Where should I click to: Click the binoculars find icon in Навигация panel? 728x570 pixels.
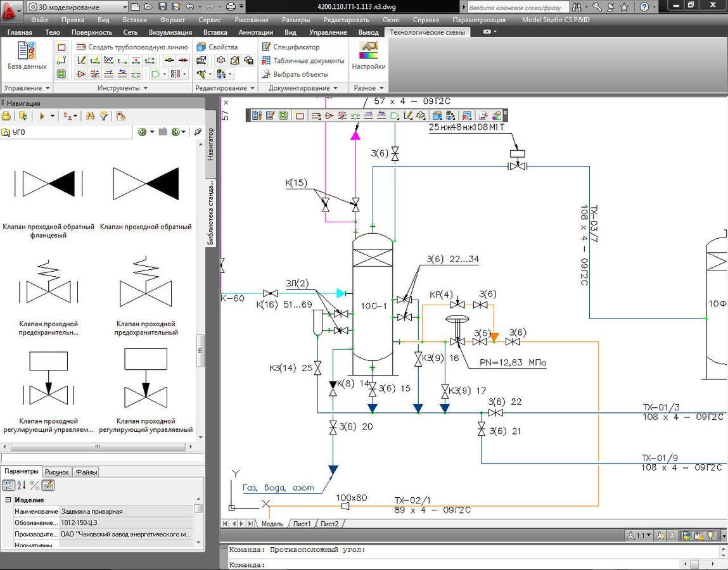[x=90, y=116]
